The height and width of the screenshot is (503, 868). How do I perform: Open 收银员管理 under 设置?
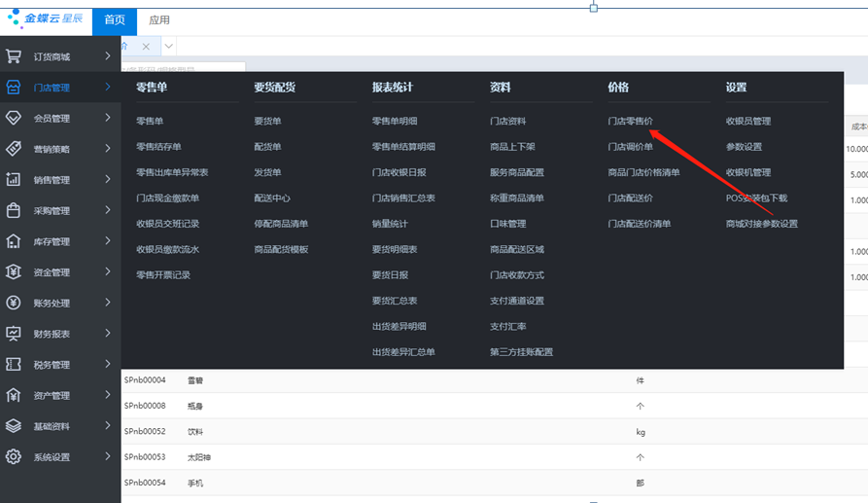747,122
